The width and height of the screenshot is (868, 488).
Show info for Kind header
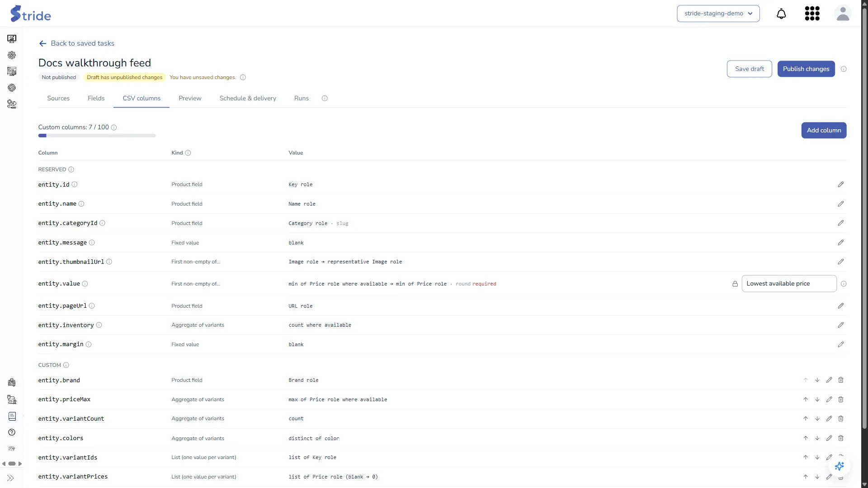(x=188, y=153)
